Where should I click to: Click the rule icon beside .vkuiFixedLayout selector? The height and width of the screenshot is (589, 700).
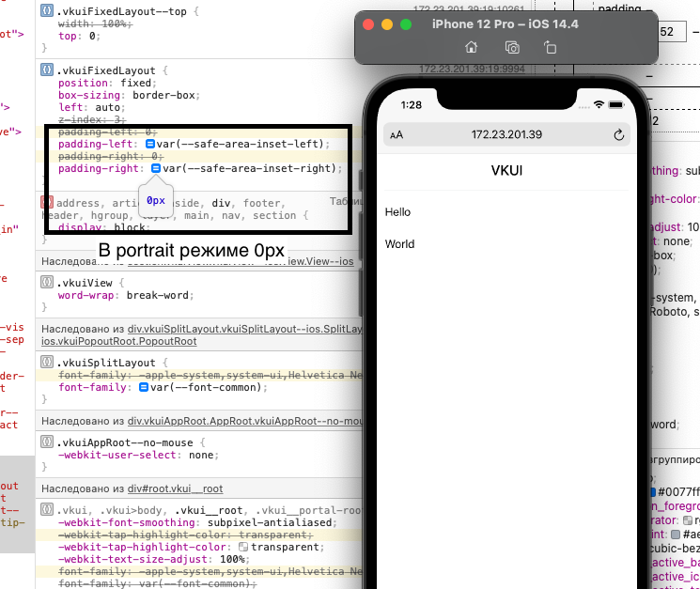[46, 70]
